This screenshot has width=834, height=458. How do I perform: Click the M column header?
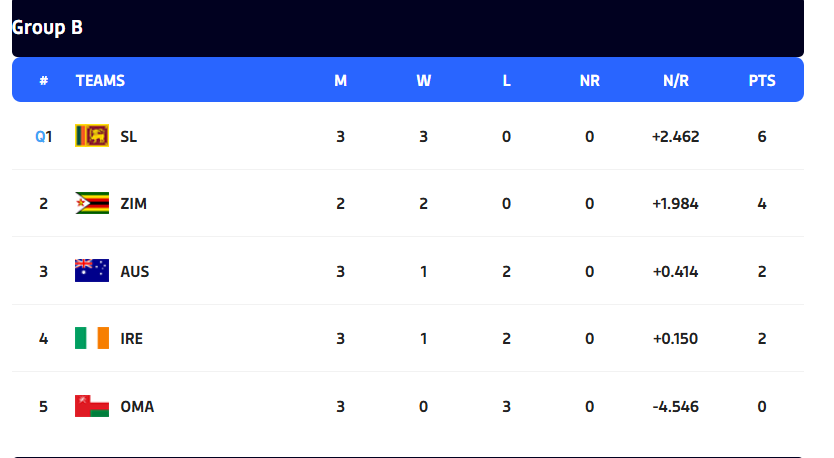(341, 81)
